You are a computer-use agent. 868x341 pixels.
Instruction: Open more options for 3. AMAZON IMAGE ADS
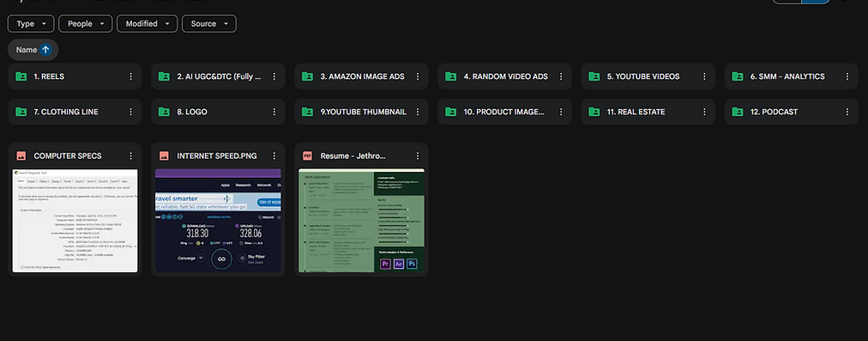[x=418, y=76]
